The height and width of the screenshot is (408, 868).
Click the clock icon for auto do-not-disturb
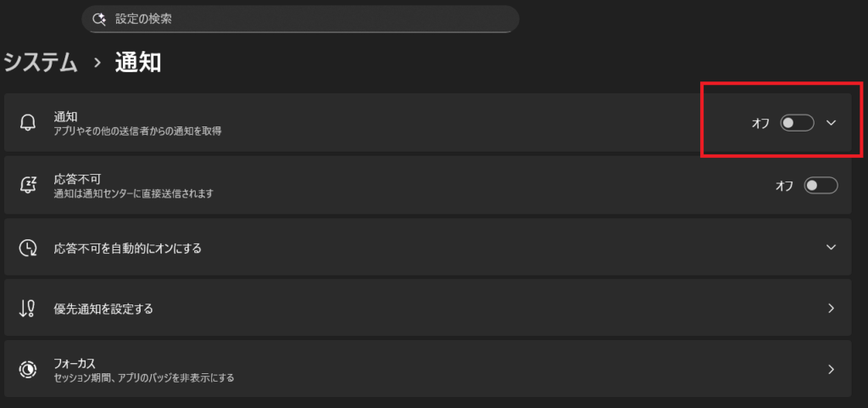tap(28, 248)
